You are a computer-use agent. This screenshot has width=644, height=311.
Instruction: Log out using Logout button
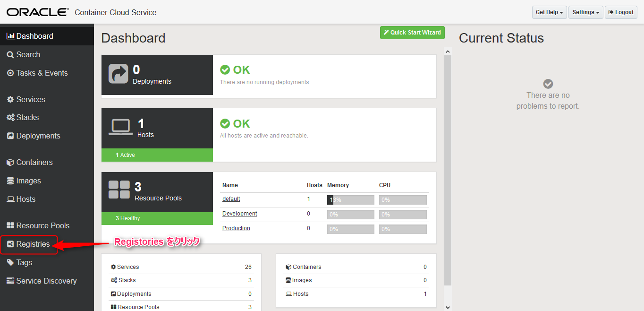coord(621,12)
